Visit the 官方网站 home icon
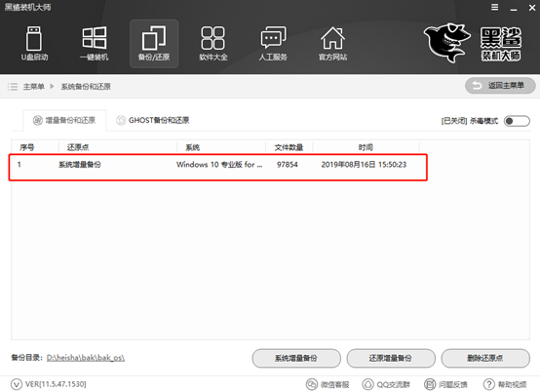Image resolution: width=540 pixels, height=392 pixels. [332, 44]
